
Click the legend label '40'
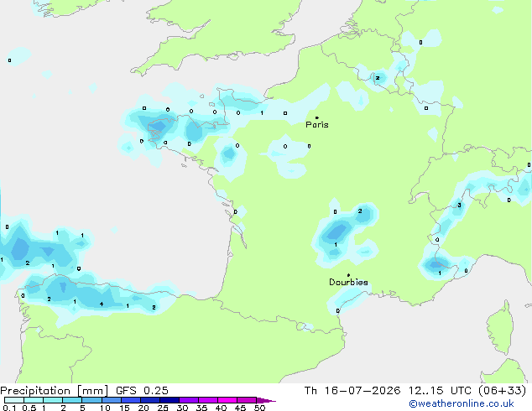[x=221, y=408]
